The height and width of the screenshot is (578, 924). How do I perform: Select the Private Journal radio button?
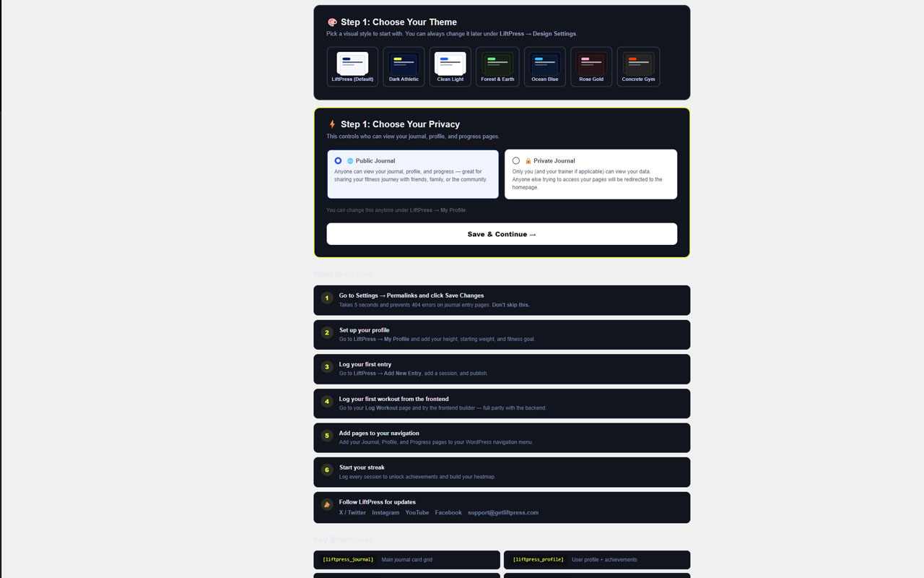[516, 160]
